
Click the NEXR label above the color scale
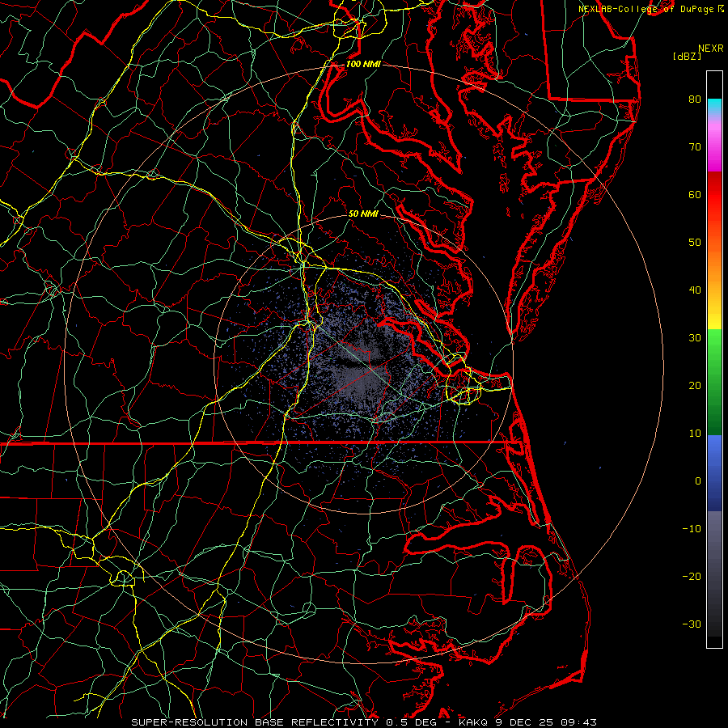pos(710,48)
